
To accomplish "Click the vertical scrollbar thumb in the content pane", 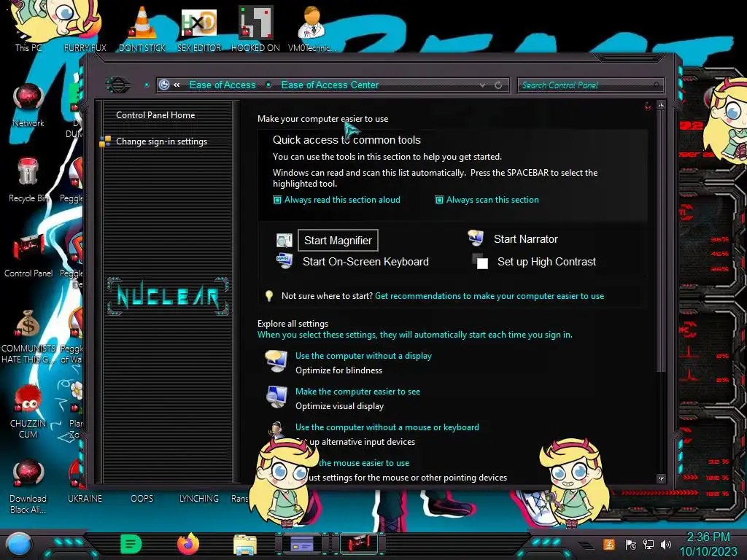I will 661,241.
